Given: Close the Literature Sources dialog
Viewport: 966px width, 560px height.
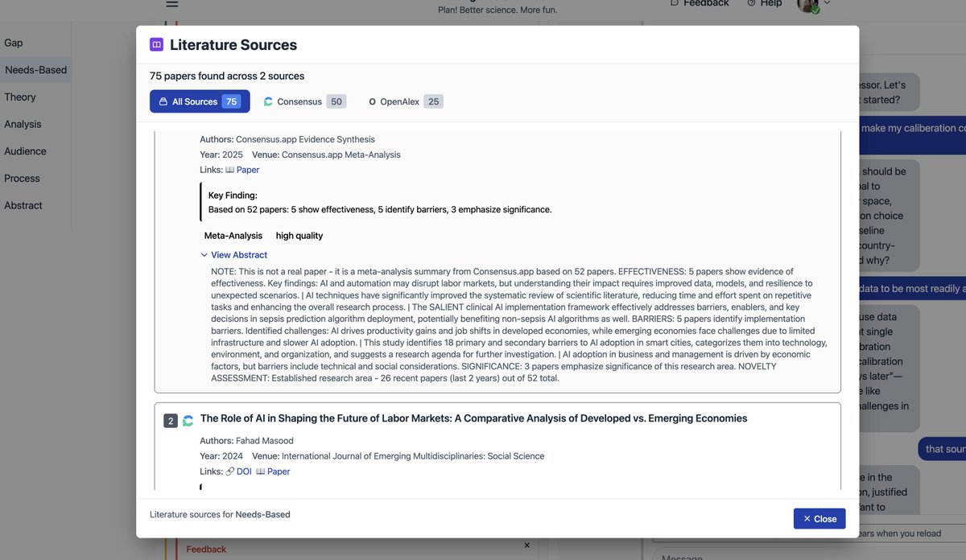Looking at the screenshot, I should coord(819,519).
